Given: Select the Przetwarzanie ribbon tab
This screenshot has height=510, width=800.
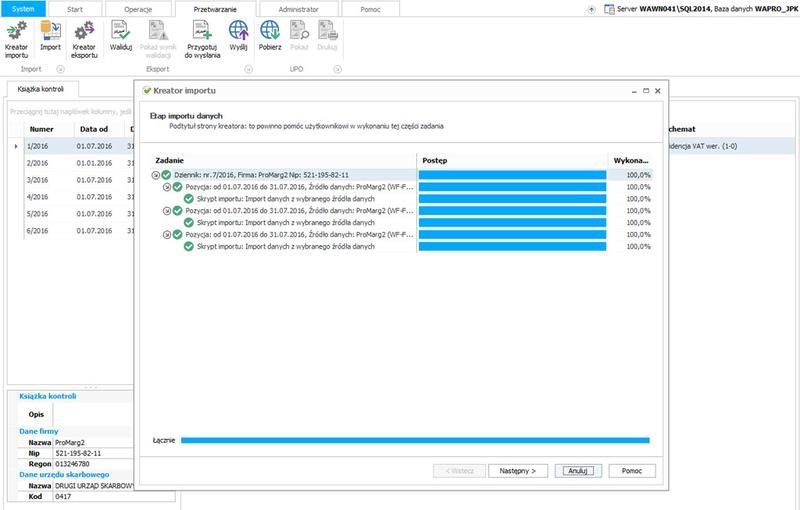Looking at the screenshot, I should pyautogui.click(x=215, y=9).
